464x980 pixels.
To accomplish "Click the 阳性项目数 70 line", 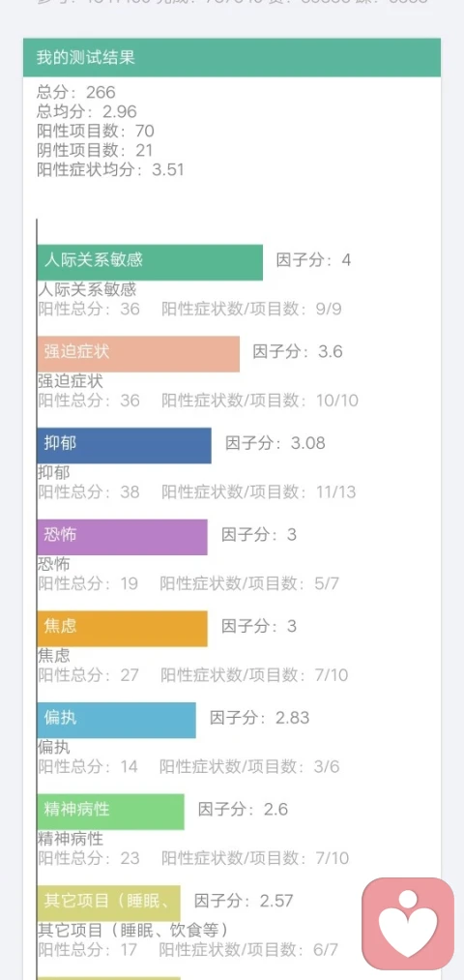I will click(96, 132).
